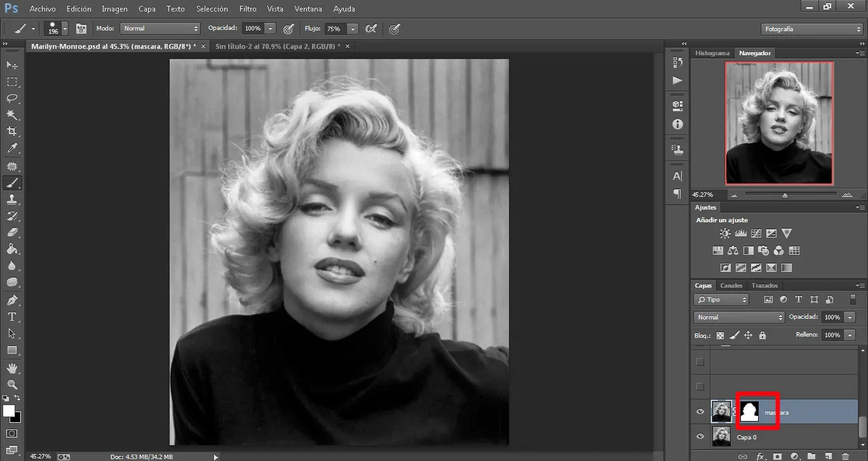Toggle pressure for opacity next to Opacidad
The width and height of the screenshot is (868, 461).
click(x=288, y=29)
